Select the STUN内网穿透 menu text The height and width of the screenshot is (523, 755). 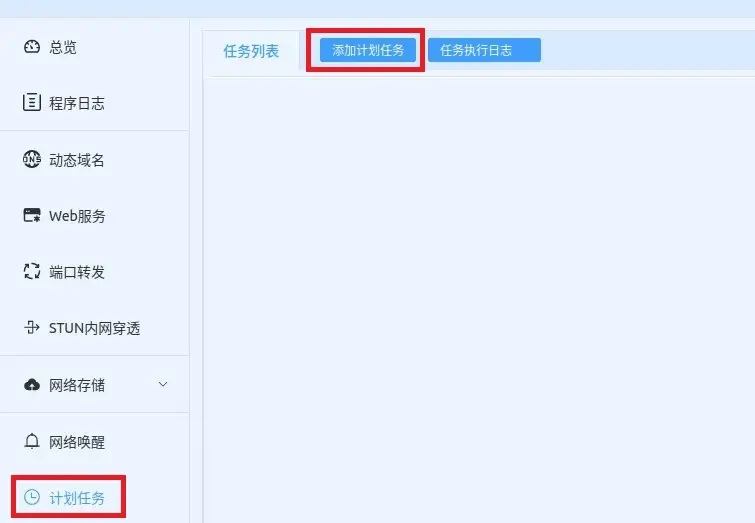click(x=94, y=328)
